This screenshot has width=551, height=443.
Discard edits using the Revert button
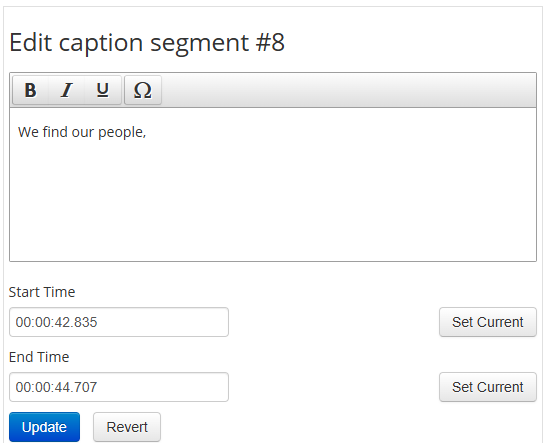pyautogui.click(x=127, y=427)
